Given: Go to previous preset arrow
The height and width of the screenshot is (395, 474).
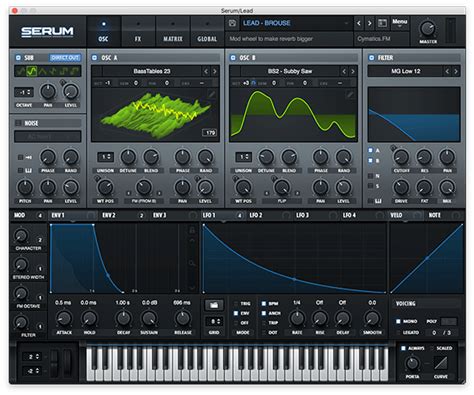Looking at the screenshot, I should coord(359,23).
